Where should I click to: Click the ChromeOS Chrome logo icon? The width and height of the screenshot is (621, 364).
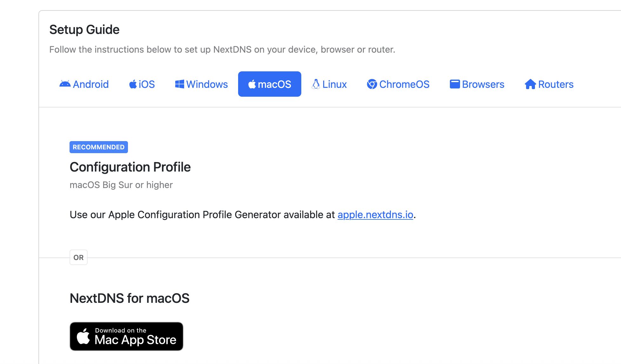[x=372, y=84]
